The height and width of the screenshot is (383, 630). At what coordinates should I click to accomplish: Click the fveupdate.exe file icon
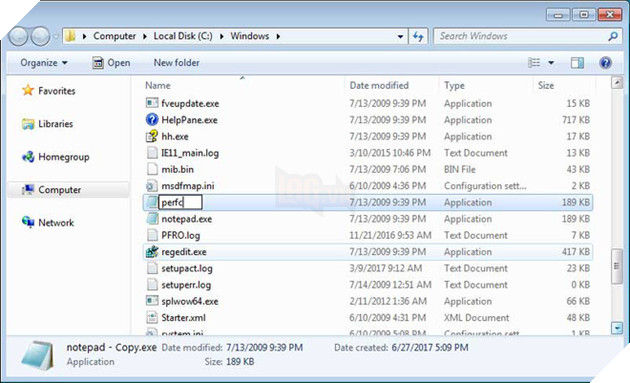152,103
